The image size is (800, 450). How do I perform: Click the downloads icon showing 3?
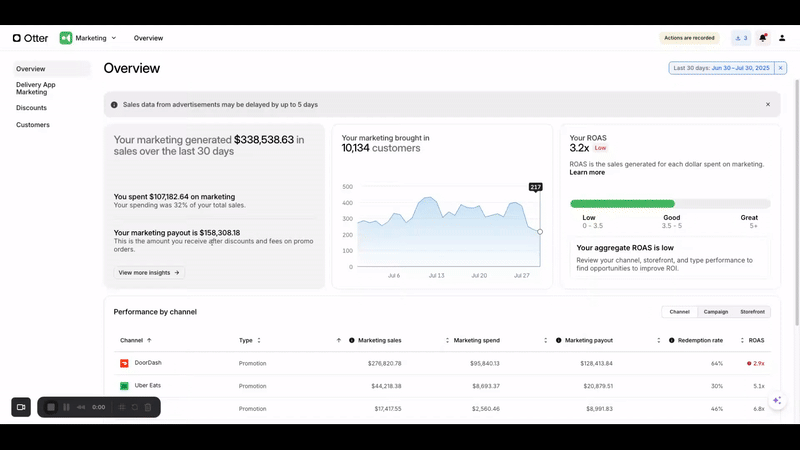coord(741,38)
